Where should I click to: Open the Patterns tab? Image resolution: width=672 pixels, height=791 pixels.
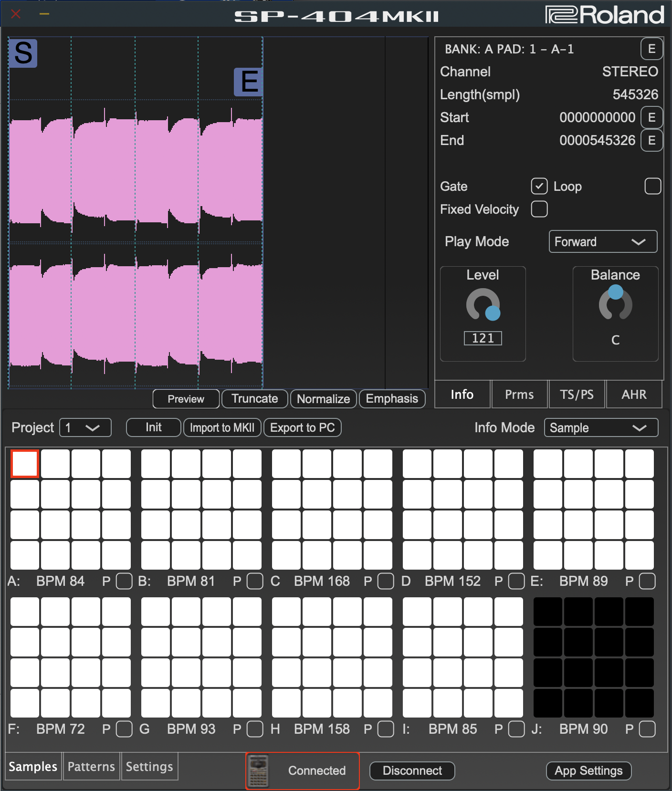[x=91, y=766]
